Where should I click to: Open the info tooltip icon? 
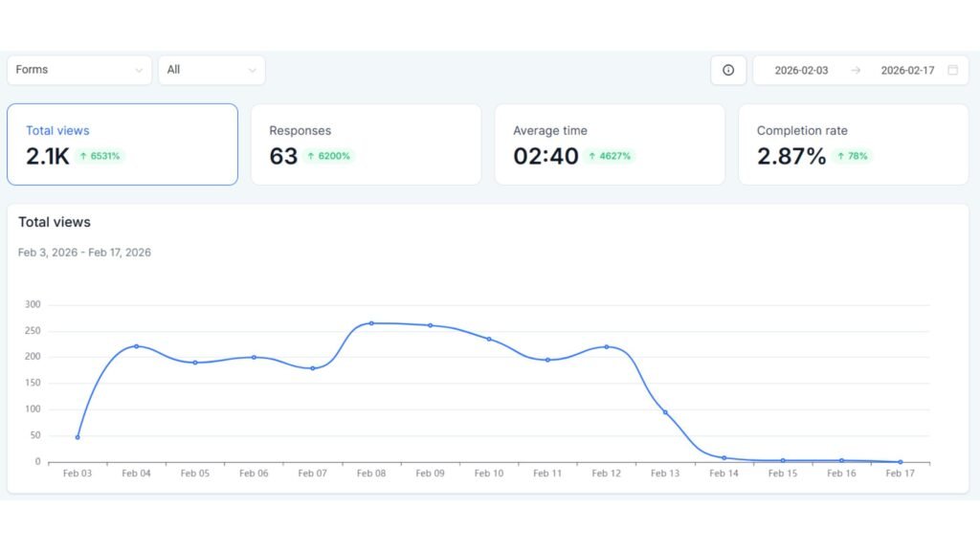pyautogui.click(x=727, y=70)
